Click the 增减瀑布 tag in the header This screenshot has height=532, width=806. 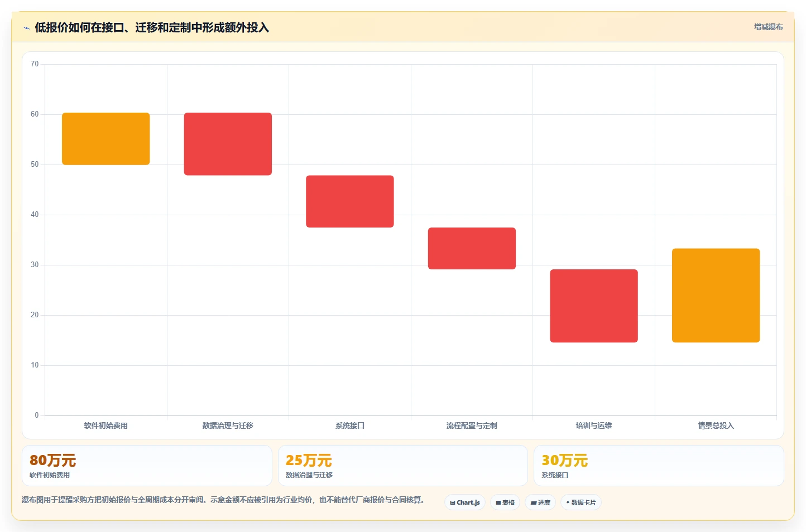[x=768, y=27]
